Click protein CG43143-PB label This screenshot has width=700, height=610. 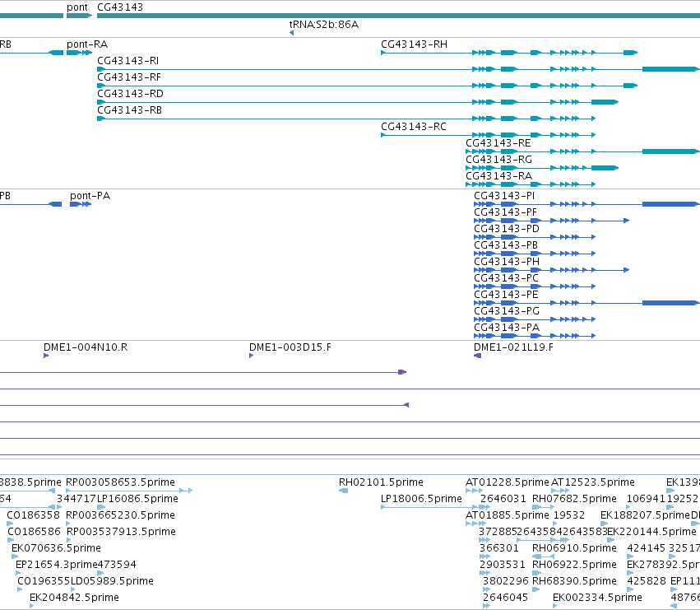tap(506, 245)
